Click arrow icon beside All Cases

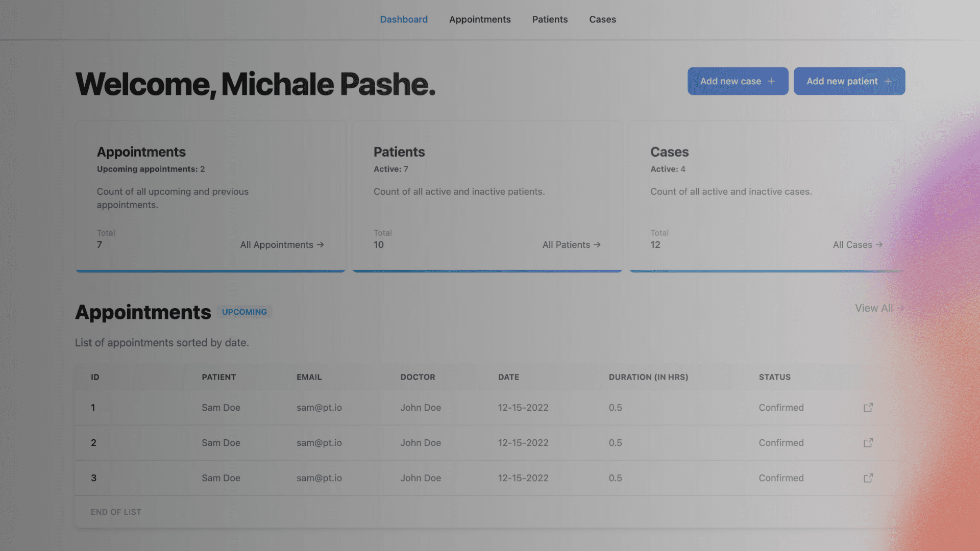879,245
